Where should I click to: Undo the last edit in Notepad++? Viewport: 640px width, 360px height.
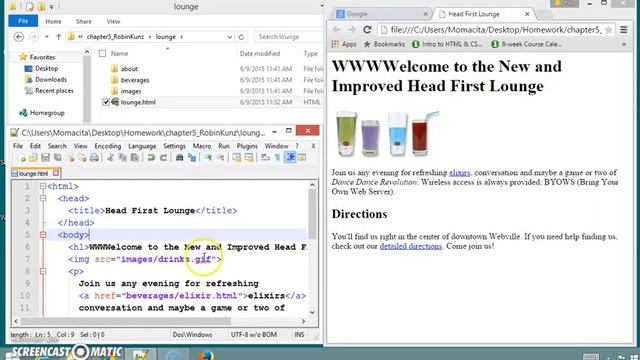pyautogui.click(x=151, y=158)
